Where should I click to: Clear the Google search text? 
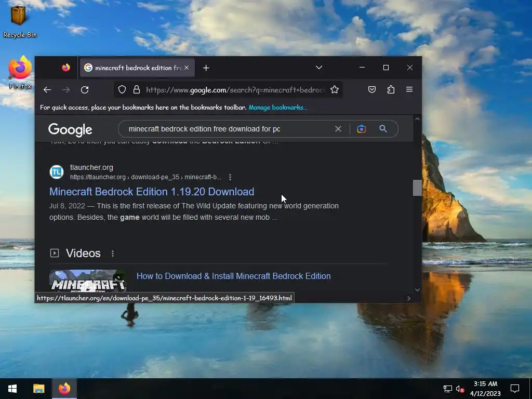338,129
